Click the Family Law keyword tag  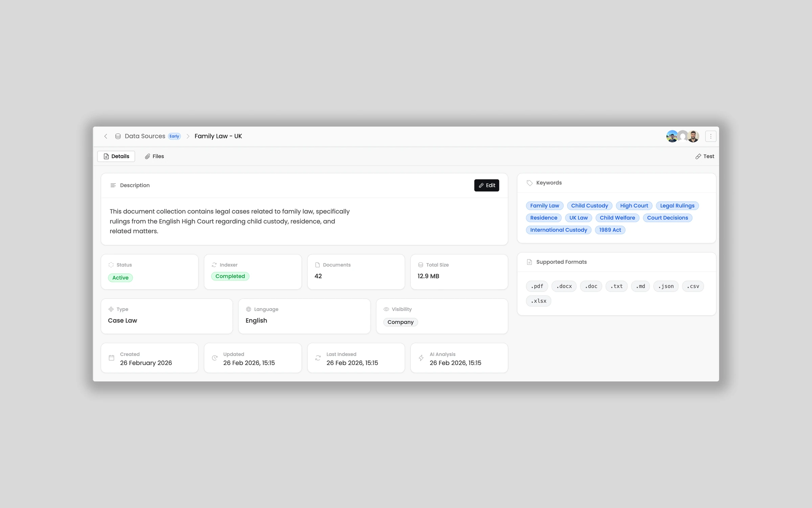point(544,206)
